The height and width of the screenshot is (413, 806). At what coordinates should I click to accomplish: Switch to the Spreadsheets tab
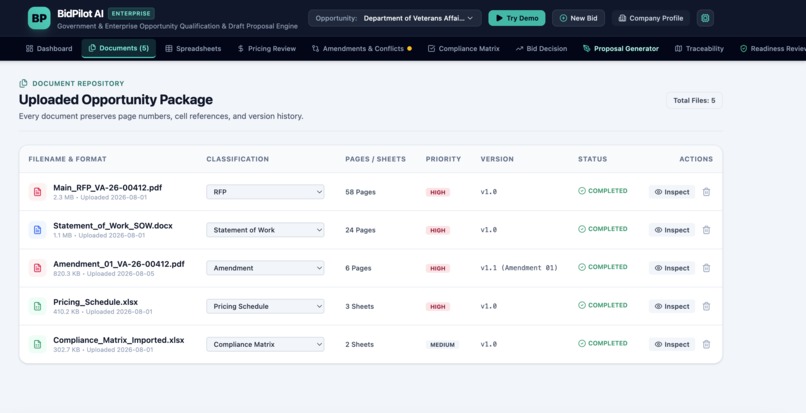[x=193, y=48]
